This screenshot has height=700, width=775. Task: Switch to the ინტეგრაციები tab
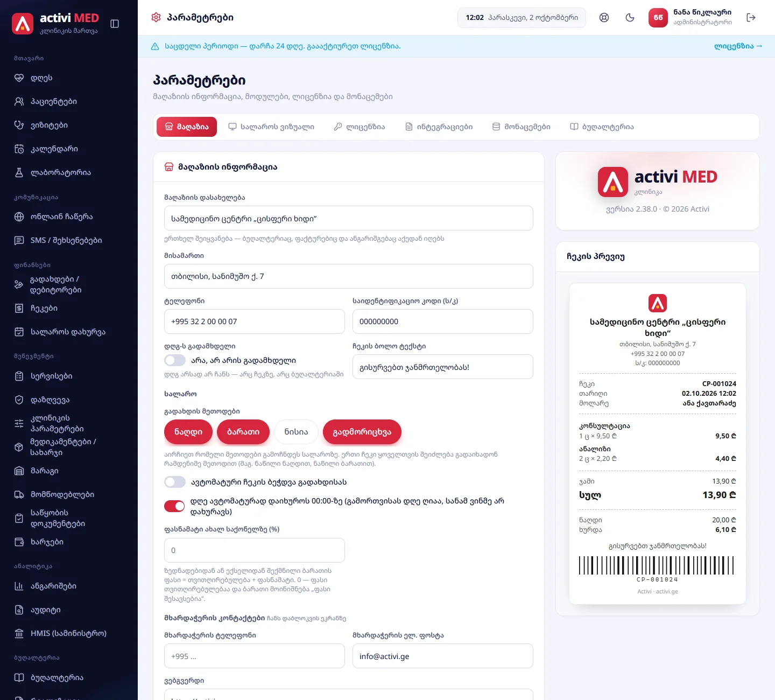click(x=439, y=127)
